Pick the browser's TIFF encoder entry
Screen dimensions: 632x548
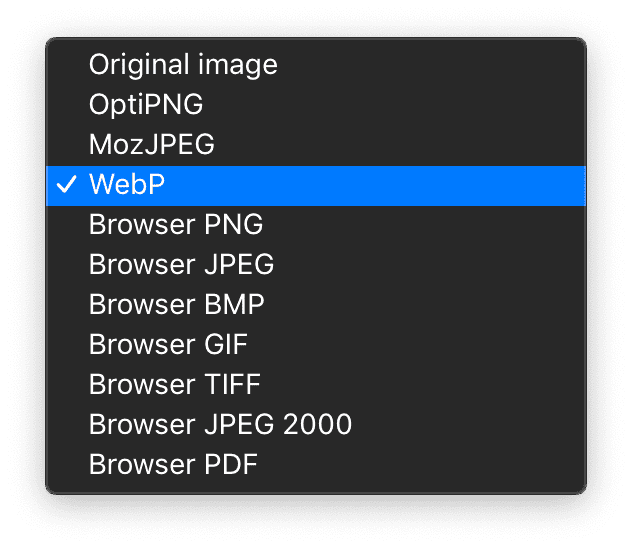point(174,385)
